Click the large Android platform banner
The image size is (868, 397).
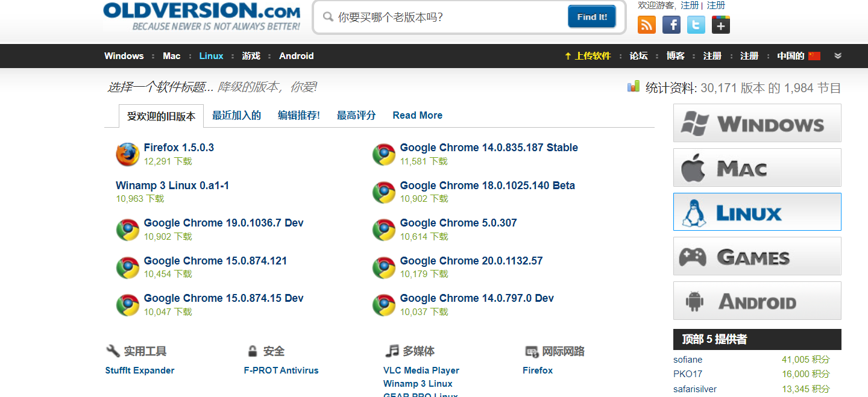[757, 301]
